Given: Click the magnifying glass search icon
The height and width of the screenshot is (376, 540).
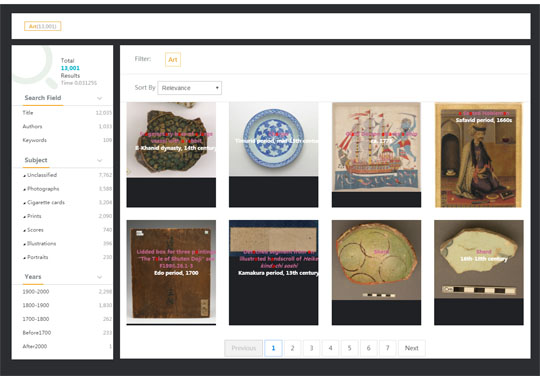Looking at the screenshot, I should tap(34, 66).
